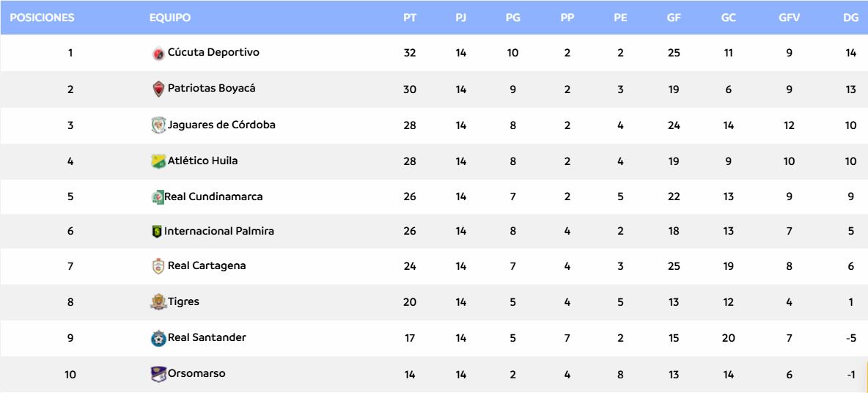Click the Real Cundinamarca logo icon
Image resolution: width=868 pixels, height=393 pixels.
(156, 196)
